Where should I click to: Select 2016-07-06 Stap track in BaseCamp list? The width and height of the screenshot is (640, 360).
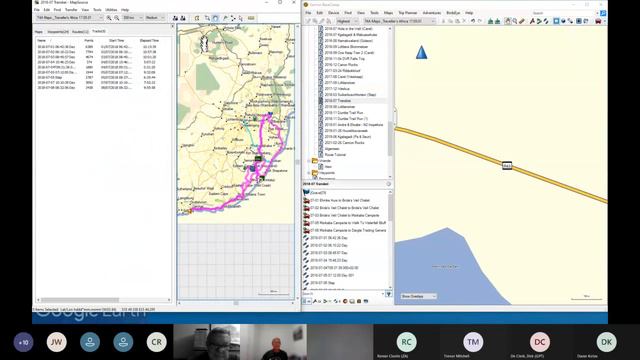coord(322,283)
